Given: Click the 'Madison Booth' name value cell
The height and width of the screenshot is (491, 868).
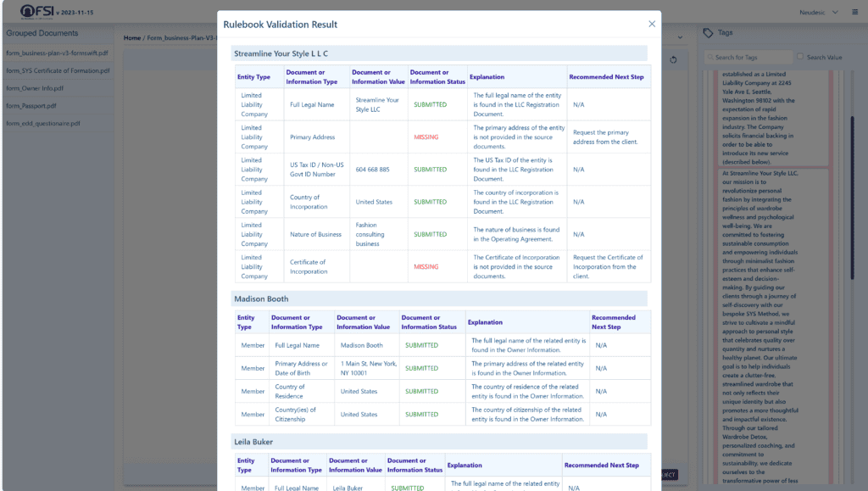Looking at the screenshot, I should click(x=366, y=345).
